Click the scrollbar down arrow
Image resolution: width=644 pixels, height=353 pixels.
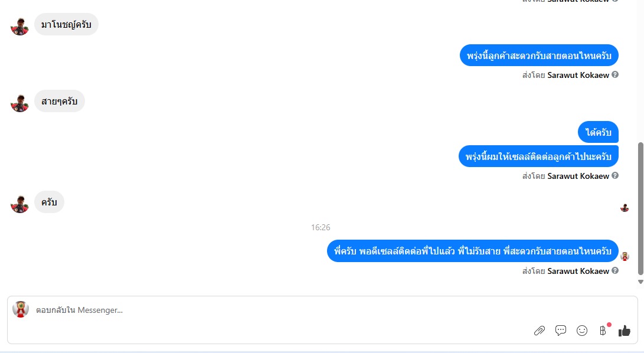(x=640, y=282)
